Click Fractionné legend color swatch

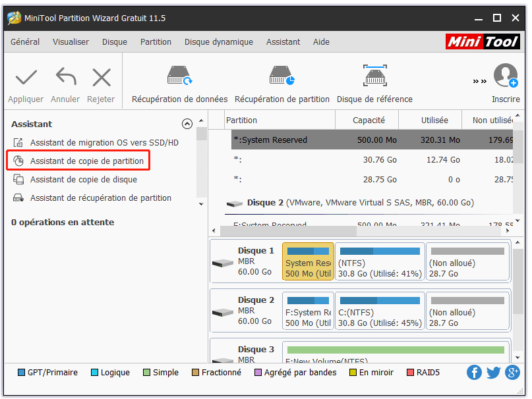coord(195,372)
